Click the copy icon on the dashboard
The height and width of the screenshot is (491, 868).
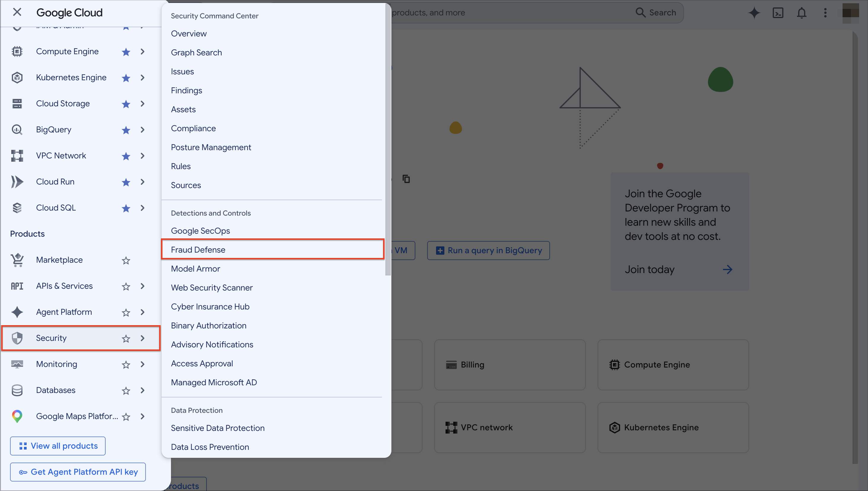pos(406,179)
